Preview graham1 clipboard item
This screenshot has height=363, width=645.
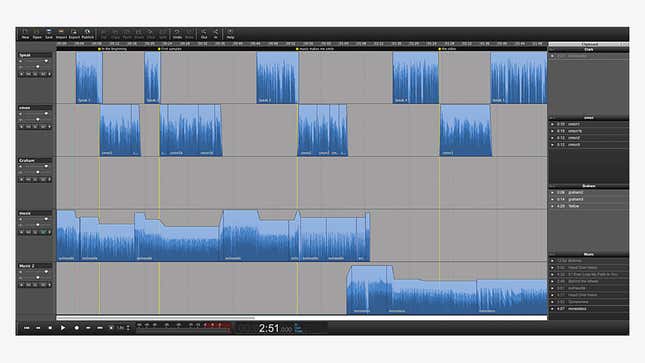[553, 192]
